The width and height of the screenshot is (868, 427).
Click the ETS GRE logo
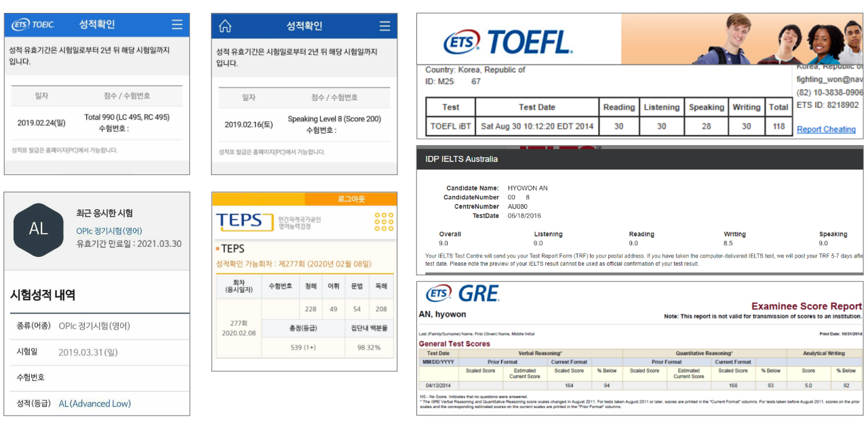coord(462,294)
